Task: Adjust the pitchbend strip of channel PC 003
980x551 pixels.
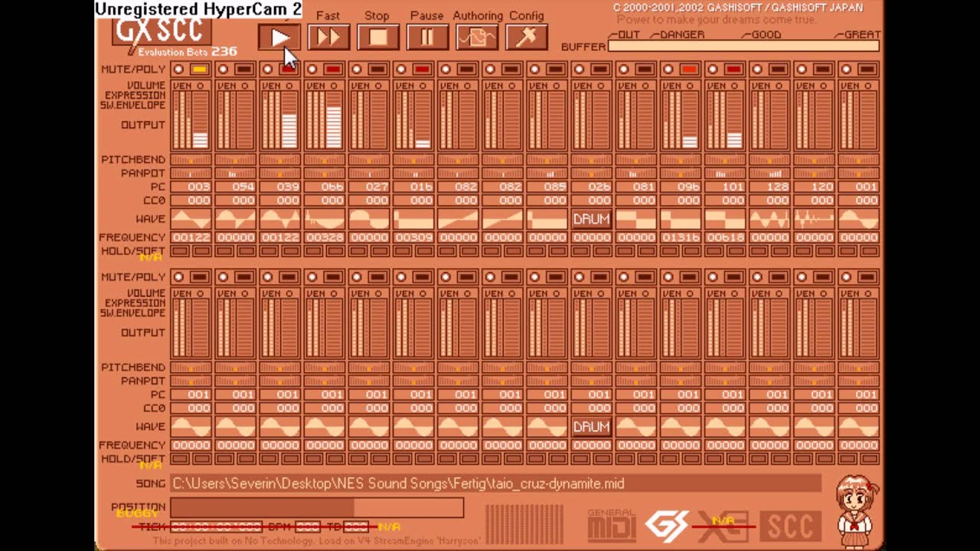Action: pos(191,160)
